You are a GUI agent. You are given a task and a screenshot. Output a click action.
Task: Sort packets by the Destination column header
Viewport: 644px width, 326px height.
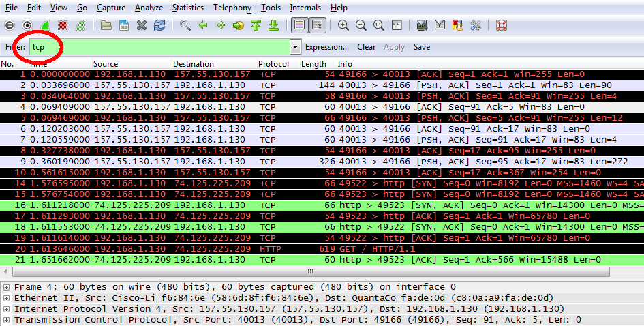pos(215,64)
